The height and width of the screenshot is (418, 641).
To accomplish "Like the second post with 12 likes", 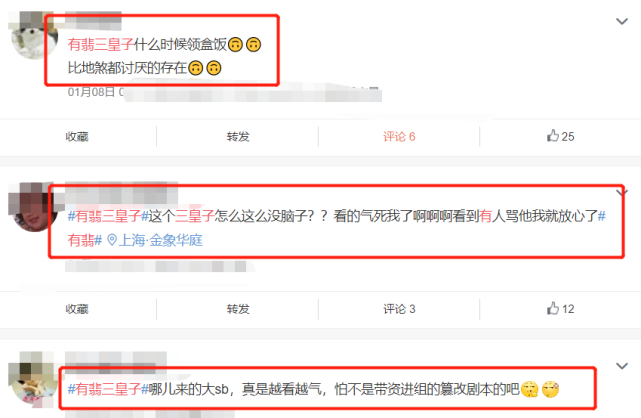I will click(x=560, y=308).
